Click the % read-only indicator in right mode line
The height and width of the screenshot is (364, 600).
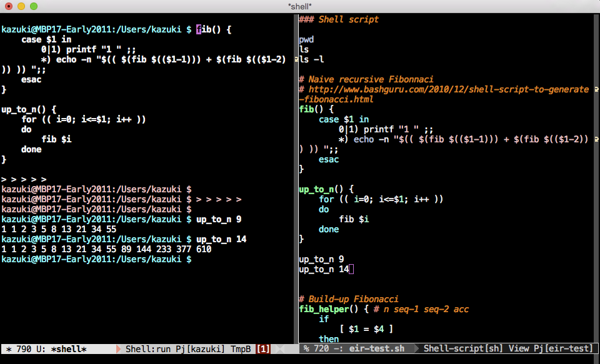pyautogui.click(x=306, y=349)
